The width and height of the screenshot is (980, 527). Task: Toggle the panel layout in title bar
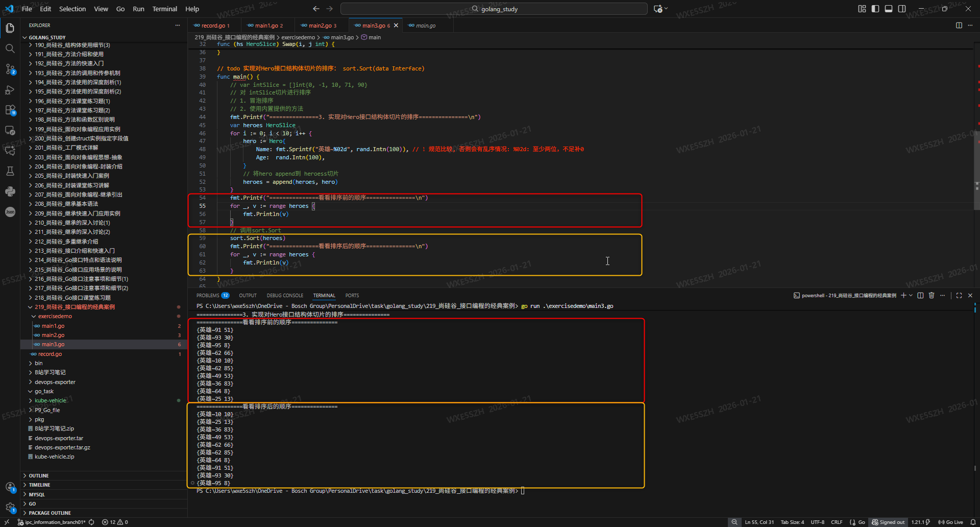[889, 9]
